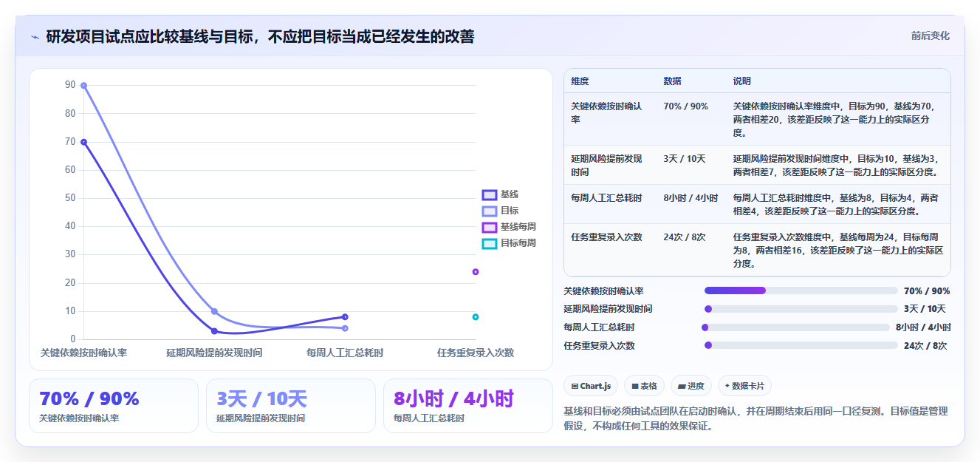The height and width of the screenshot is (462, 980).
Task: Click the x-axis label 延期风险提前发现时间
Action: (214, 353)
